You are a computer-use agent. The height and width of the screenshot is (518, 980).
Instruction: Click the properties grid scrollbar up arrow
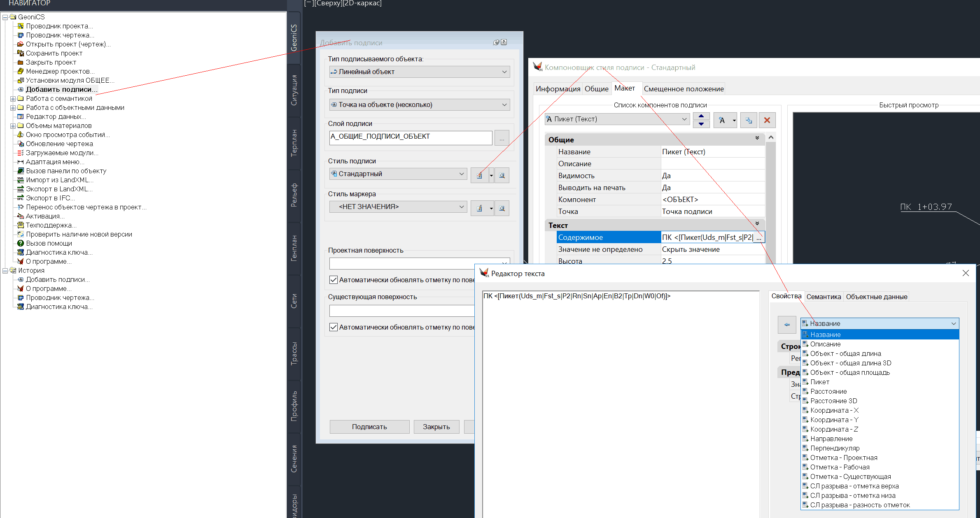771,137
